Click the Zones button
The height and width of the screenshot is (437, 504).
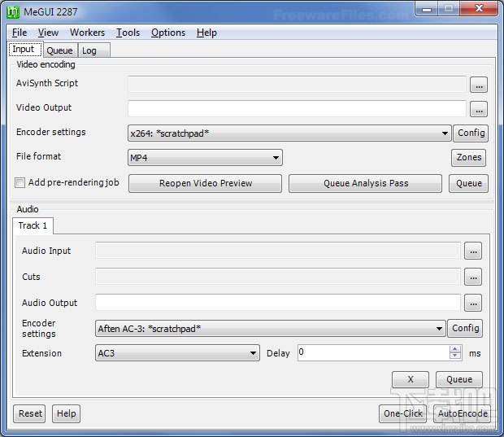point(469,158)
